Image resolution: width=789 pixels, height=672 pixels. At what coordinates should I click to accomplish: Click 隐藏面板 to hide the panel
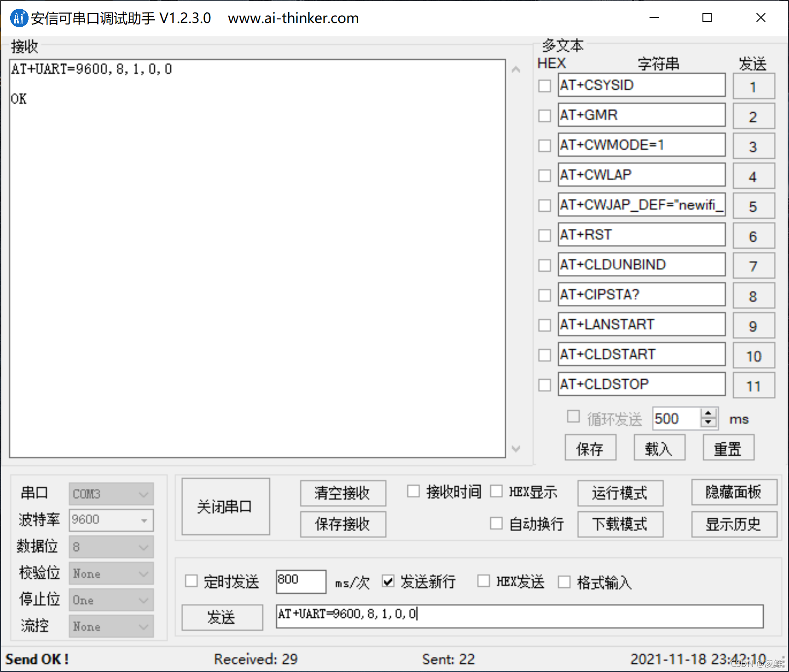[x=734, y=492]
